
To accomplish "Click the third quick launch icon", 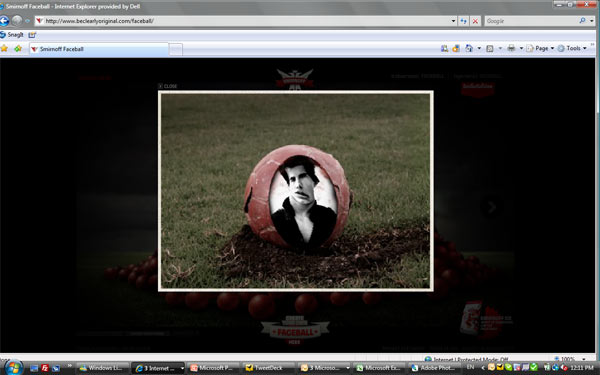I will 55,368.
